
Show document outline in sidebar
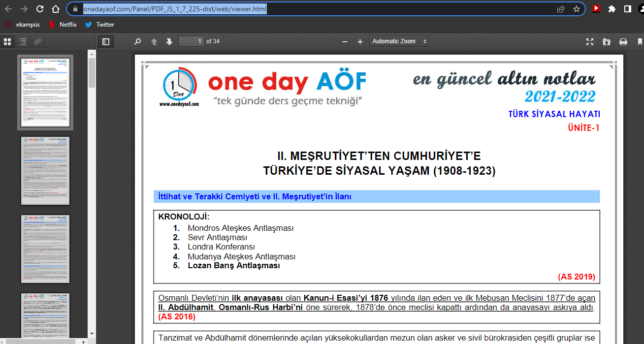point(23,42)
